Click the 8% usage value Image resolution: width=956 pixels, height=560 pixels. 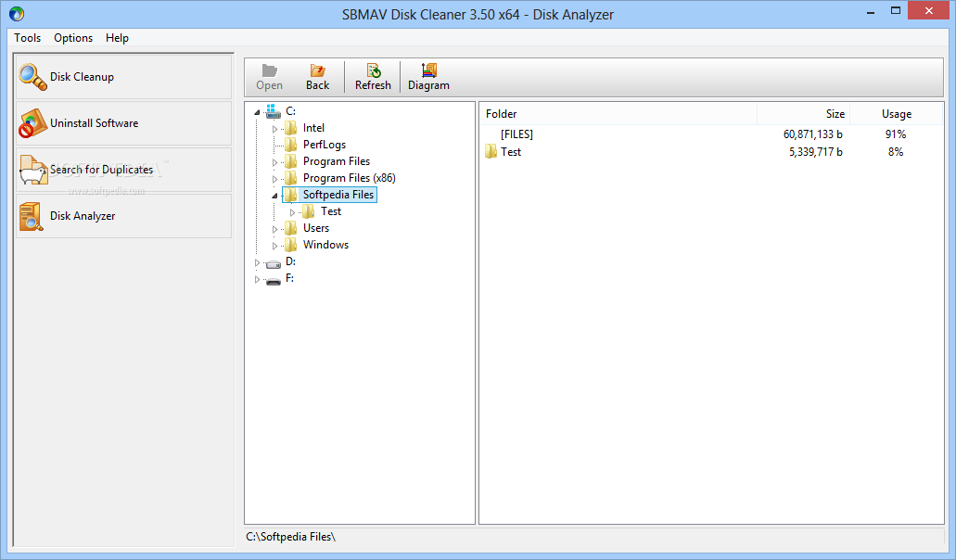[896, 152]
